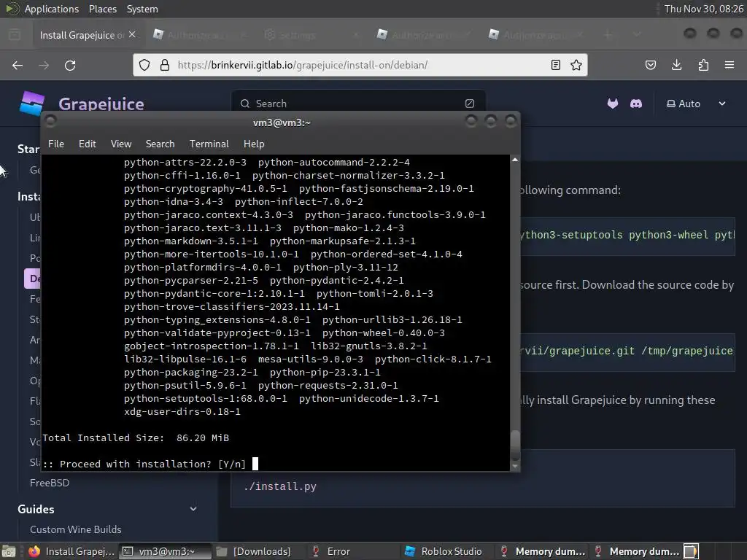
Task: Open the Places panel menu
Action: click(x=102, y=9)
